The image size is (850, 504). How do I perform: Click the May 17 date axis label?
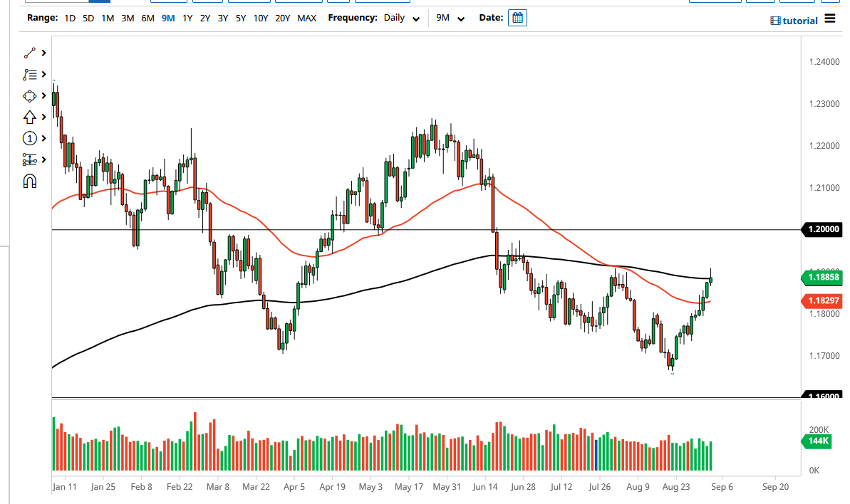[x=409, y=487]
